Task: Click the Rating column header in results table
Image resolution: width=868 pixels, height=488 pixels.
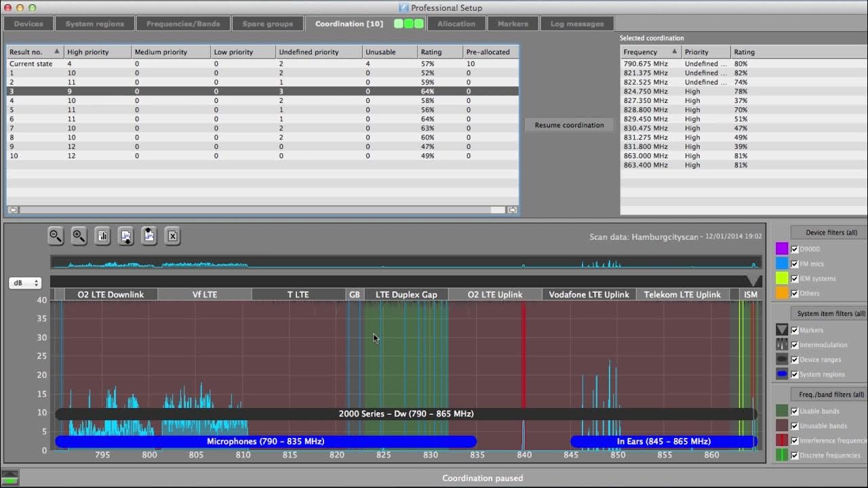Action: [440, 52]
